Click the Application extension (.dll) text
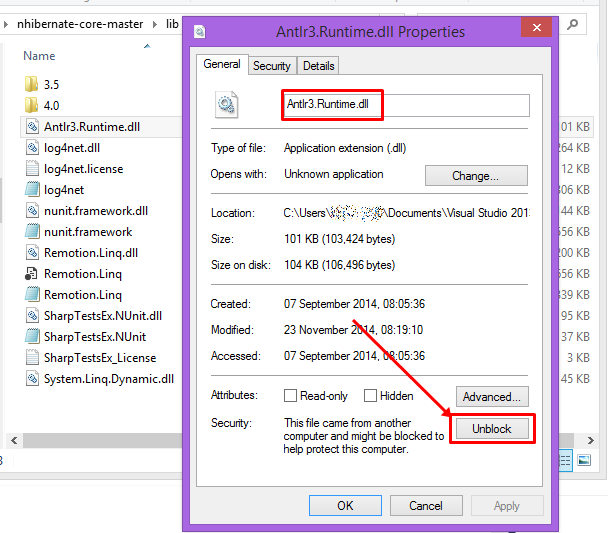 tap(345, 148)
